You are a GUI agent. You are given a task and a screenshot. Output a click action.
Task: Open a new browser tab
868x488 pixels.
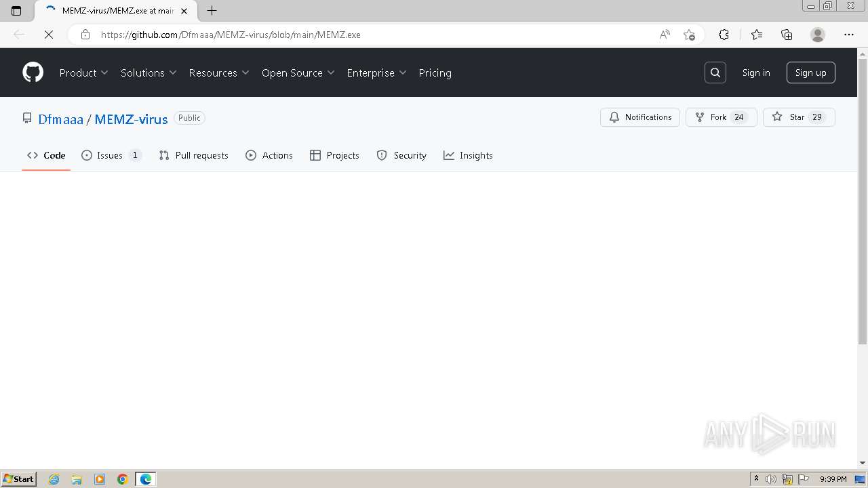pos(212,11)
